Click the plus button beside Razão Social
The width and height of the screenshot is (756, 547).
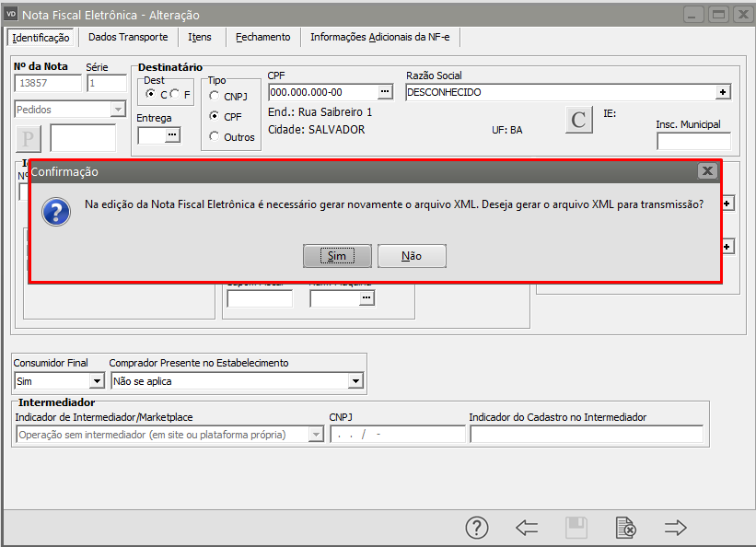coord(724,92)
